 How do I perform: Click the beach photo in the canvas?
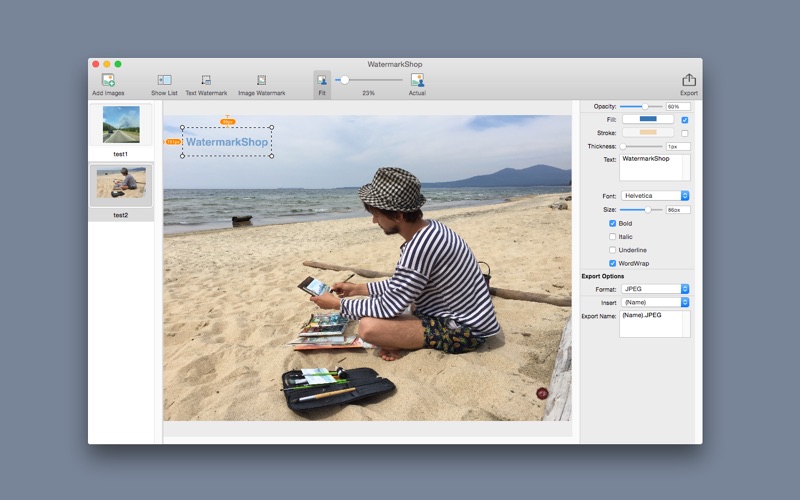point(367,268)
